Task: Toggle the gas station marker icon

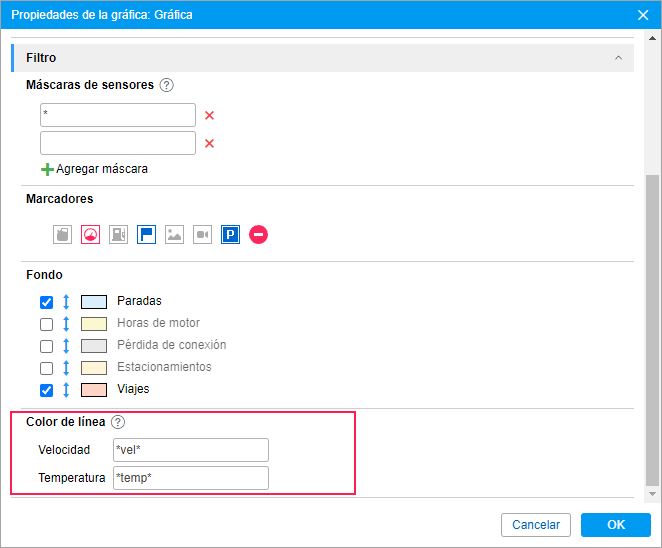Action: pyautogui.click(x=119, y=235)
